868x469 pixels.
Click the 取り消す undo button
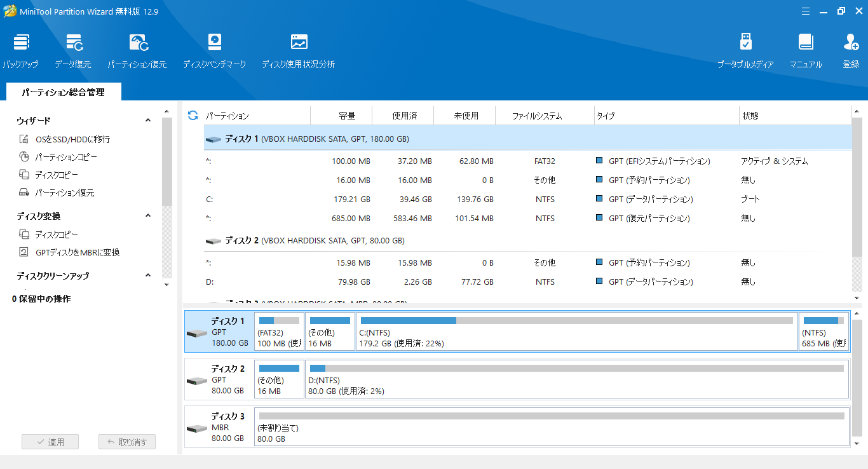coord(126,441)
